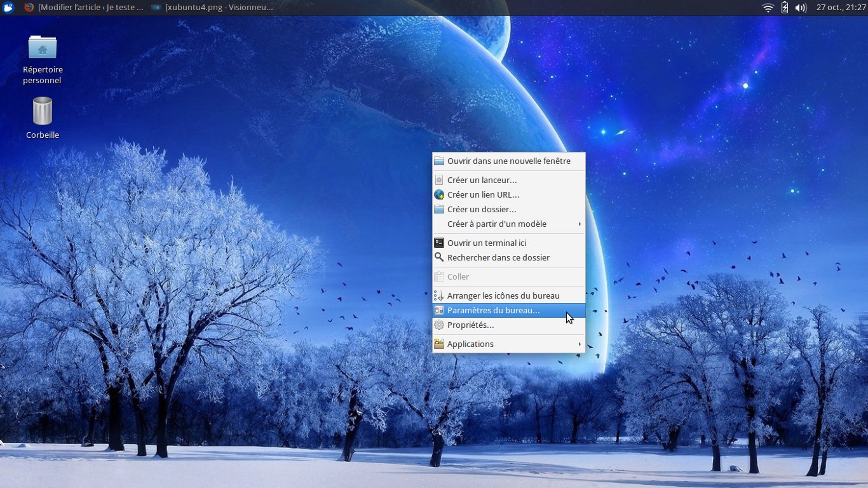This screenshot has width=868, height=488.
Task: Select the Répertoire personnel folder icon
Action: [43, 46]
